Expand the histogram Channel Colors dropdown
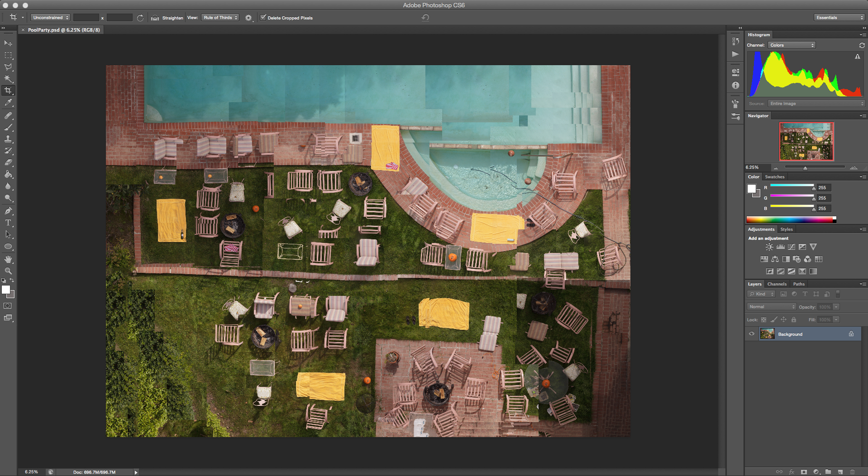This screenshot has width=868, height=476. click(792, 45)
